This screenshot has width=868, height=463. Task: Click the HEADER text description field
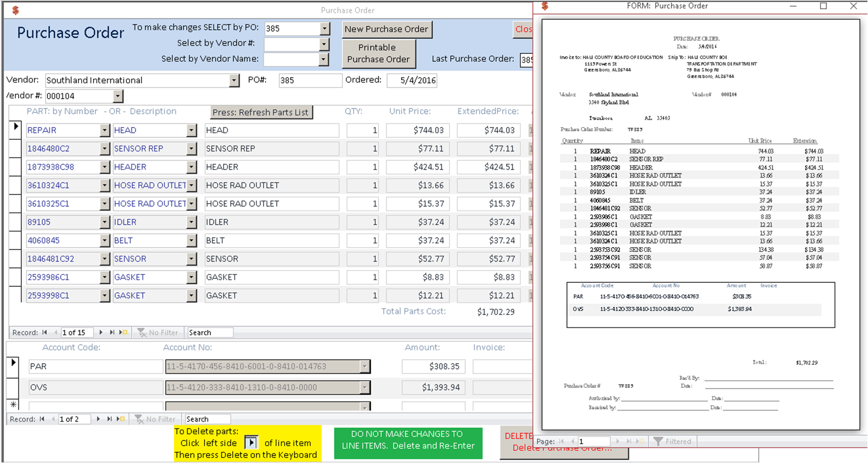tap(272, 167)
